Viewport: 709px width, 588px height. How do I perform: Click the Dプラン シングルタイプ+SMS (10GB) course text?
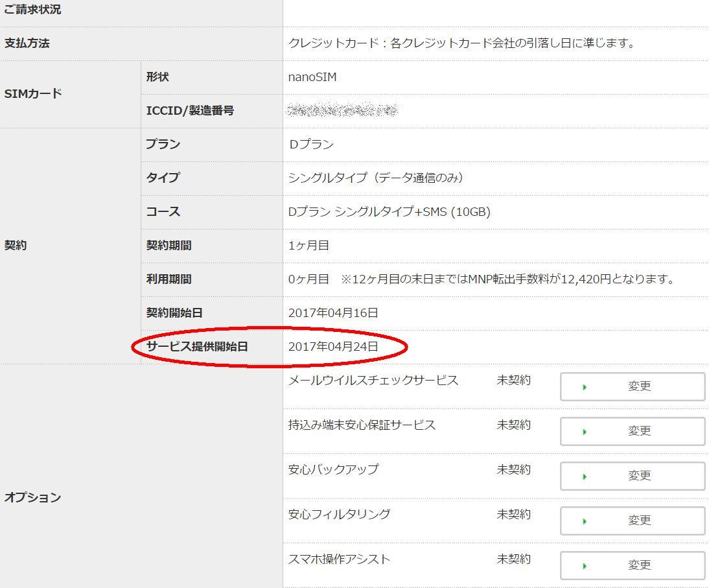(389, 212)
